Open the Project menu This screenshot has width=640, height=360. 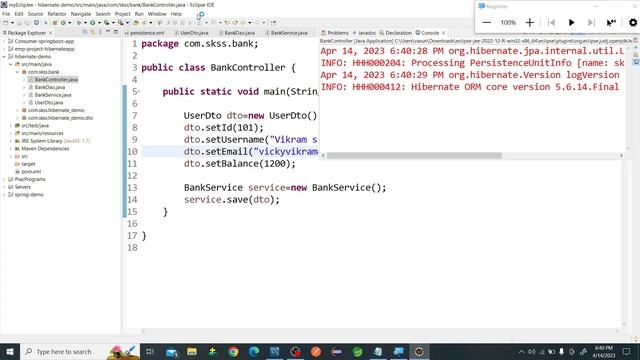click(x=122, y=14)
